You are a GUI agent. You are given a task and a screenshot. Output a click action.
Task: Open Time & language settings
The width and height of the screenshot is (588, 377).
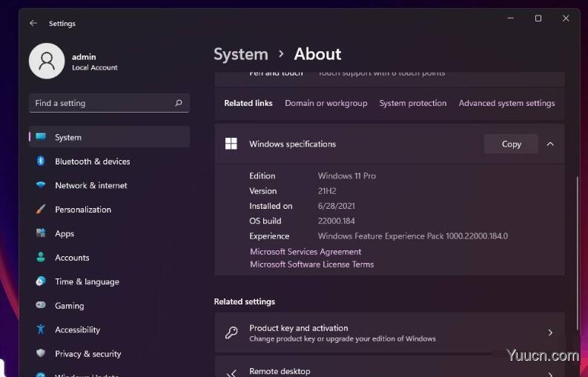pyautogui.click(x=109, y=281)
